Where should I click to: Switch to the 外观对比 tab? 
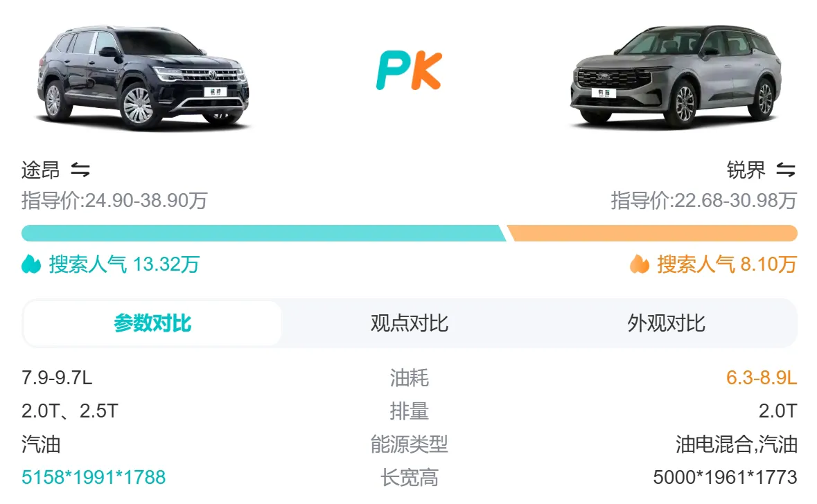pyautogui.click(x=667, y=322)
